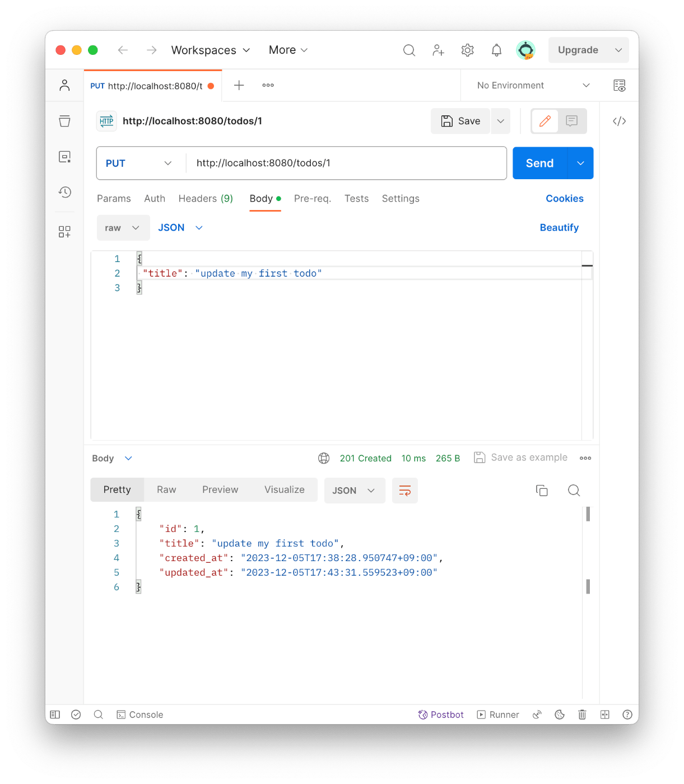Open the help question-mark icon
Screen dimensions: 684x784
pyautogui.click(x=627, y=715)
